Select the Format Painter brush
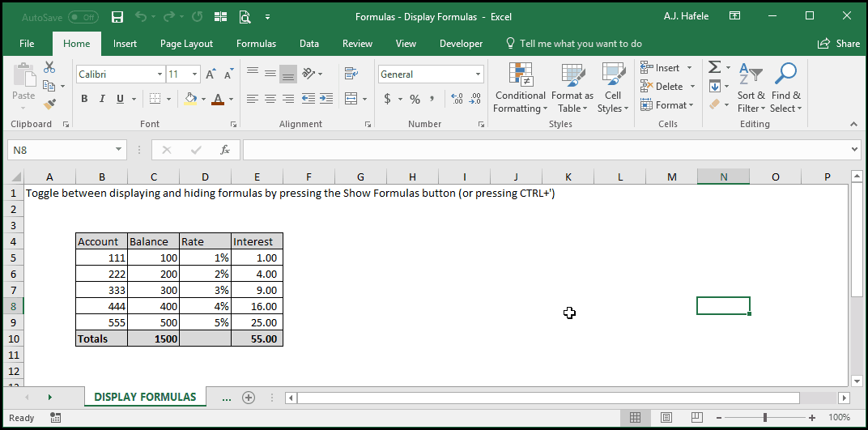The height and width of the screenshot is (430, 868). click(49, 104)
